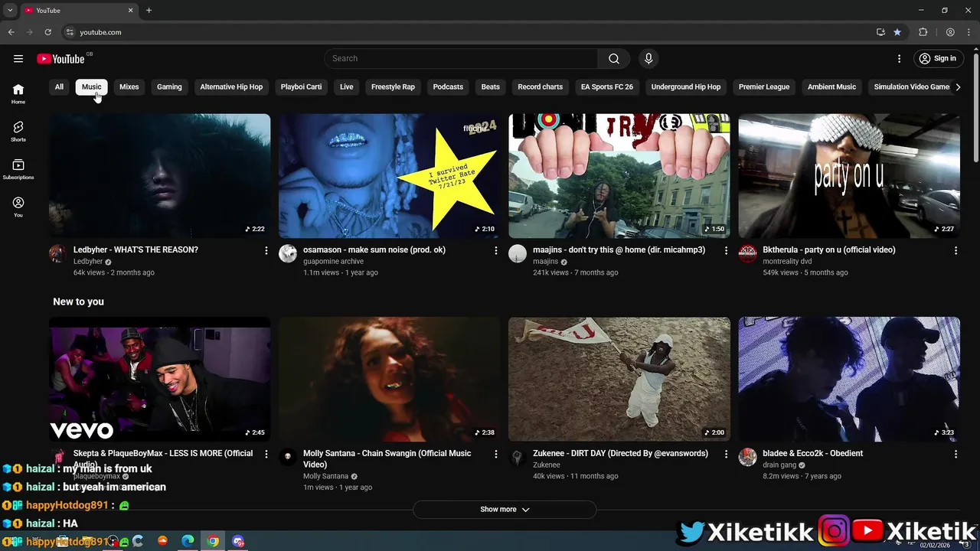Select the Record charts chip

[540, 87]
